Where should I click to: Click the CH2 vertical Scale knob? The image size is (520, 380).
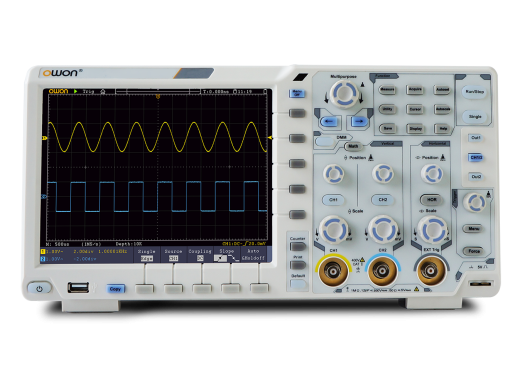(x=383, y=229)
